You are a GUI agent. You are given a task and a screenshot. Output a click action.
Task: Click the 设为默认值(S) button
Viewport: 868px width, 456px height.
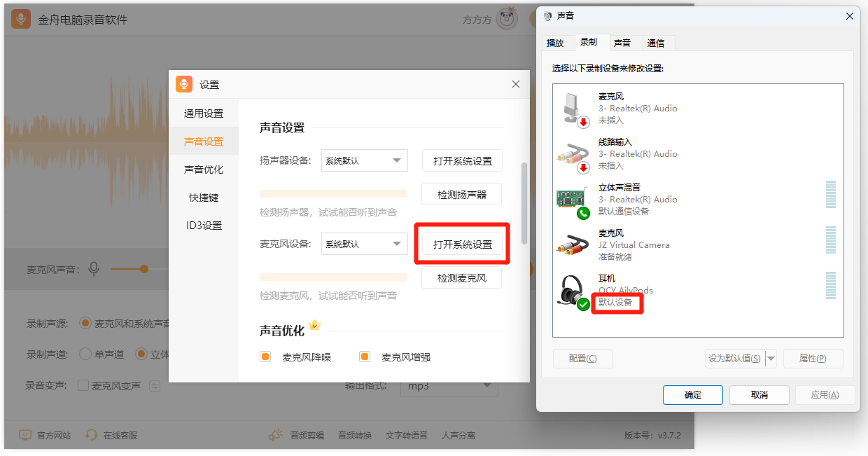pos(735,359)
